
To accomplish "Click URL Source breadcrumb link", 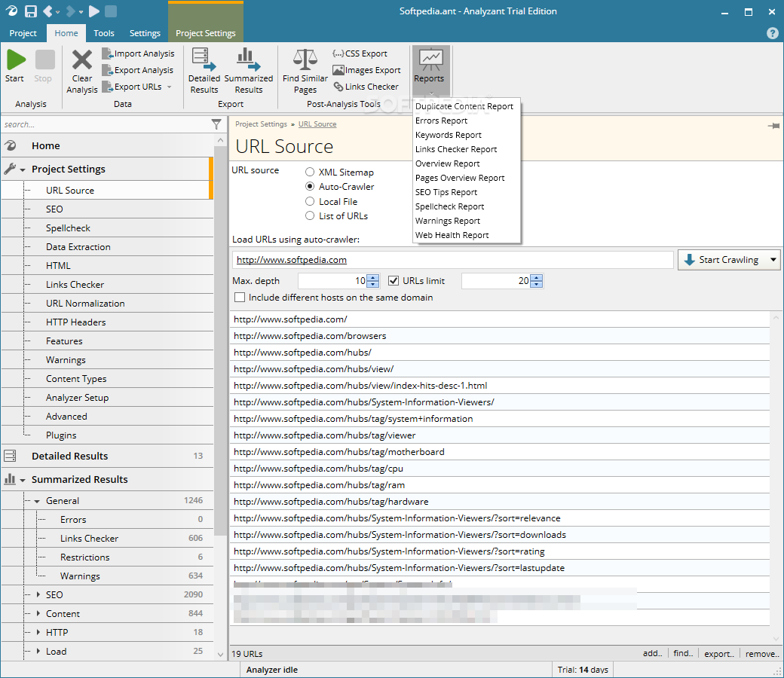I will pos(317,124).
